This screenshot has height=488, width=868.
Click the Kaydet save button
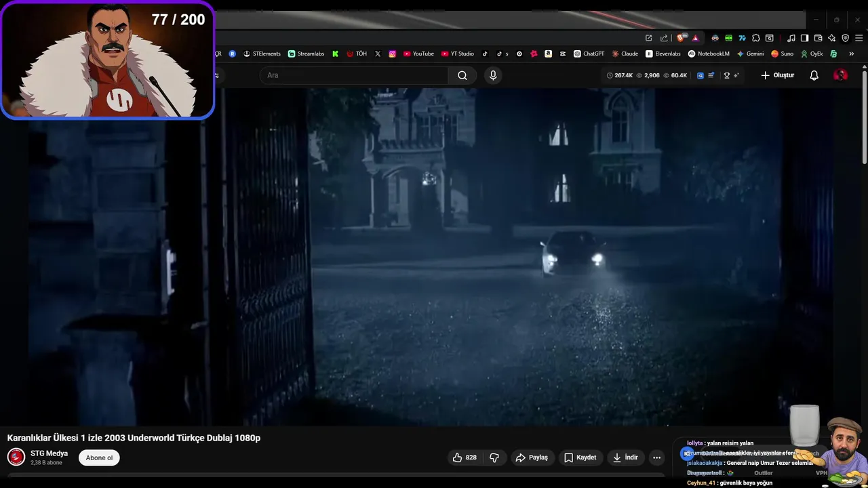click(580, 457)
